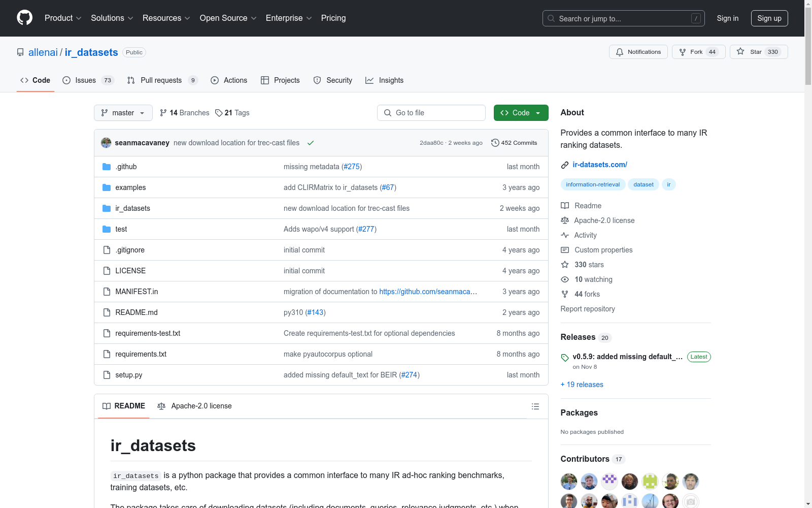Open the Projects tab
The image size is (812, 508).
[x=280, y=80]
